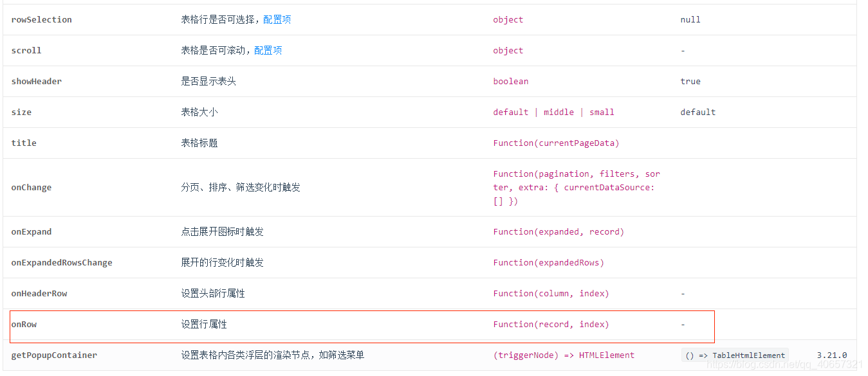Screen dimensions: 868x376
Task: Click the scroll object type text
Action: (x=508, y=50)
